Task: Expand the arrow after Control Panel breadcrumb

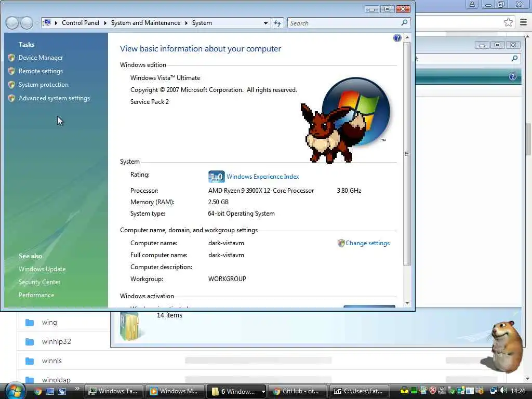Action: (105, 23)
